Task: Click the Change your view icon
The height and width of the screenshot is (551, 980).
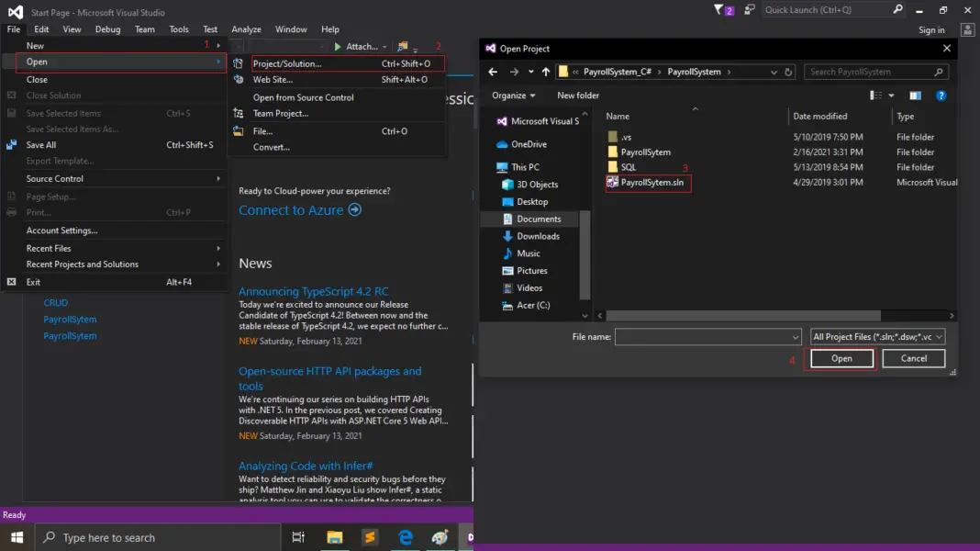Action: [875, 96]
